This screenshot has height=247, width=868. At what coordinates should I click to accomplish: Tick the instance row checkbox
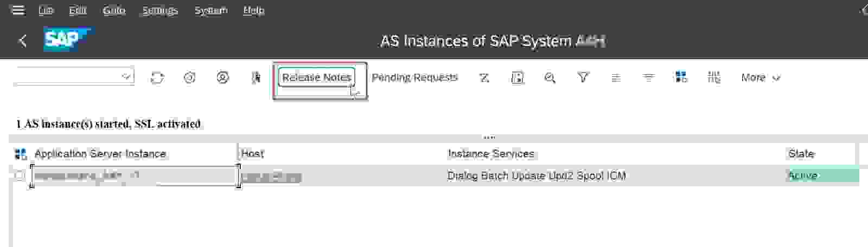(x=20, y=175)
